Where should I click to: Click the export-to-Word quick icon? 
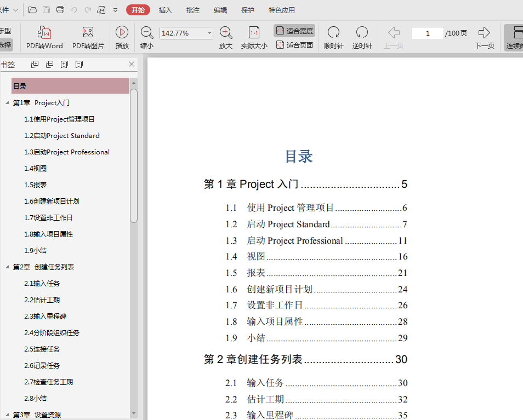tap(101, 10)
